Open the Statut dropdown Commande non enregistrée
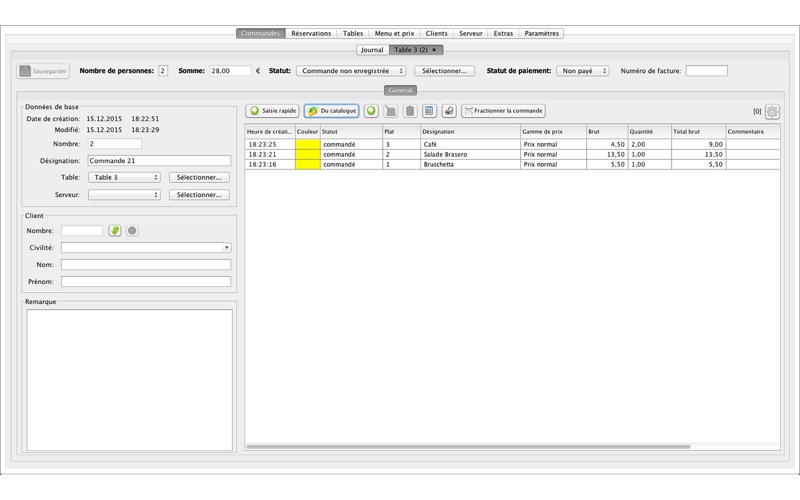800x500 pixels. click(x=351, y=71)
